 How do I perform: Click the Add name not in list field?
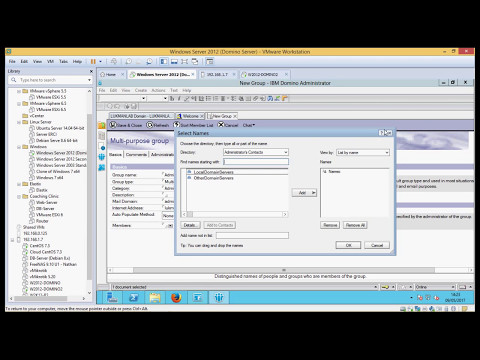coord(252,235)
